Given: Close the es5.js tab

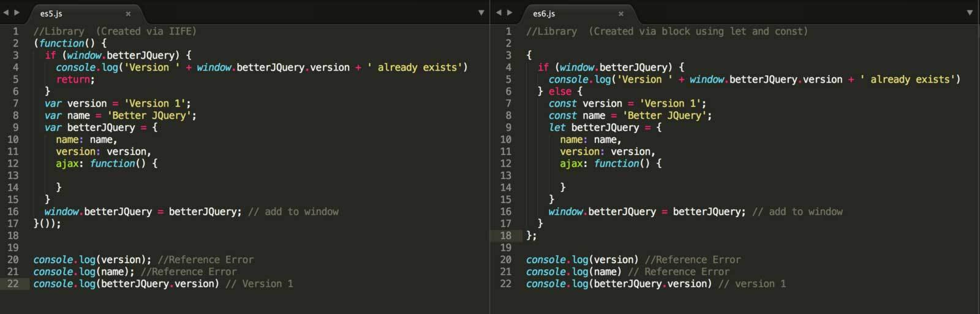Looking at the screenshot, I should tap(128, 13).
